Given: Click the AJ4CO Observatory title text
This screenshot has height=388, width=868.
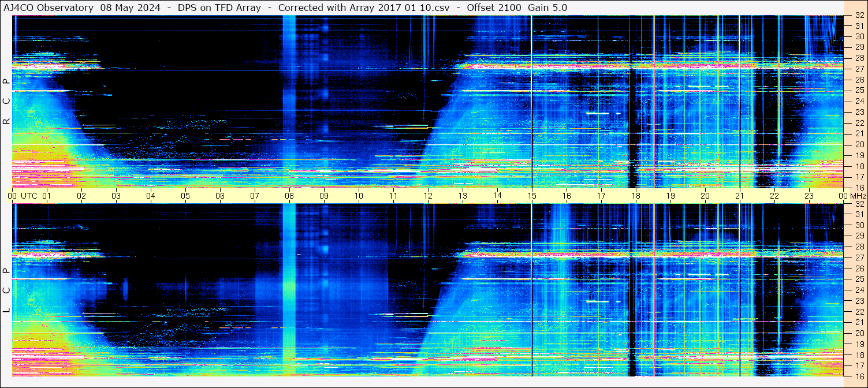Looking at the screenshot, I should 49,8.
